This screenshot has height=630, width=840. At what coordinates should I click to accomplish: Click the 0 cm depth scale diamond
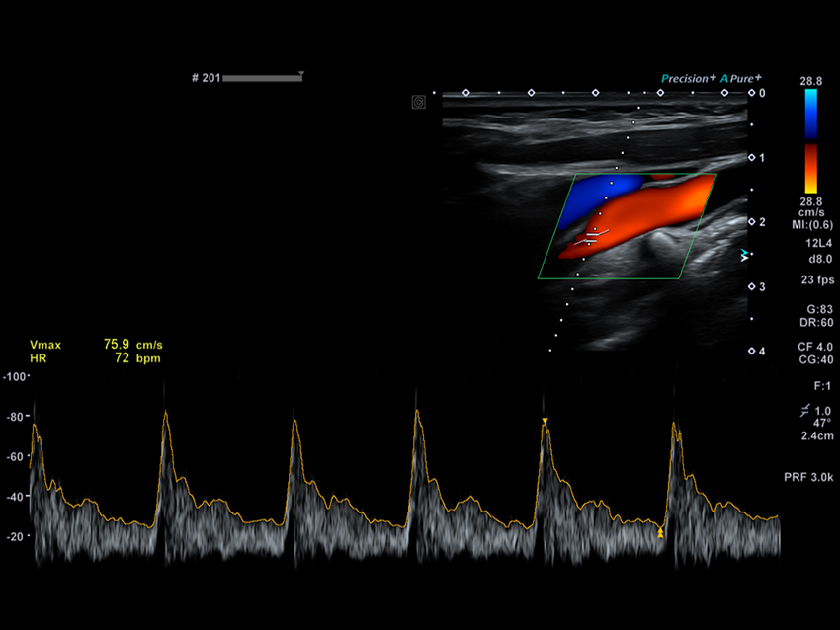pos(750,93)
